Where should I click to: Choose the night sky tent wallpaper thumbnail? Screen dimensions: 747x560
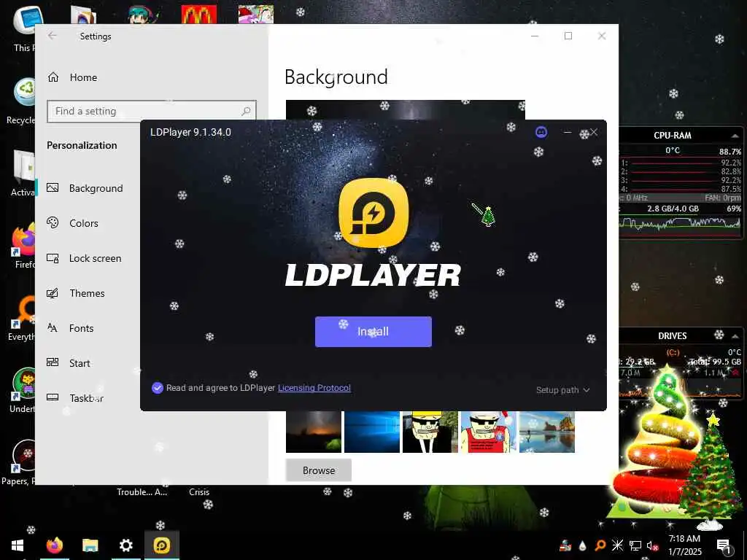point(314,432)
